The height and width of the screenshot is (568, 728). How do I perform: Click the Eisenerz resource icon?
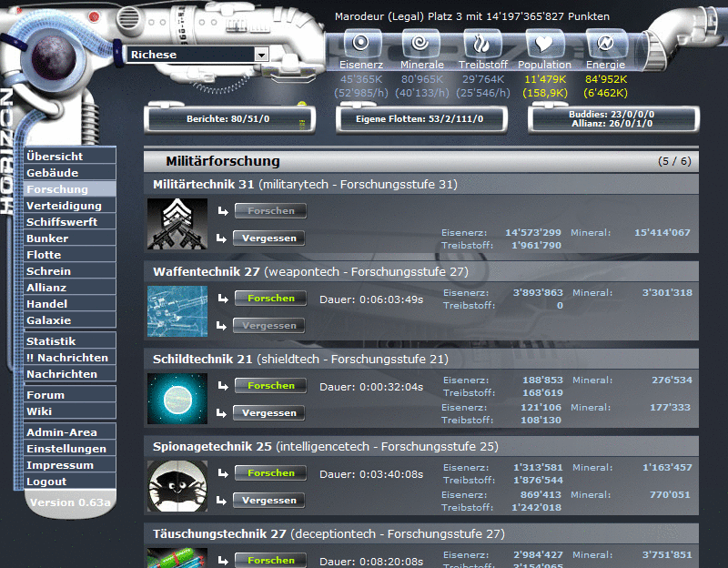coord(361,41)
